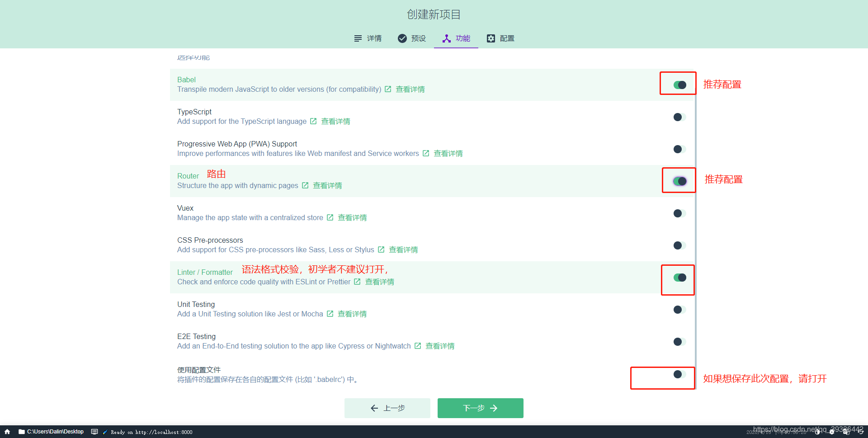Open the 查看详情 link for Babel
Viewport: 868px width, 438px height.
pos(410,89)
